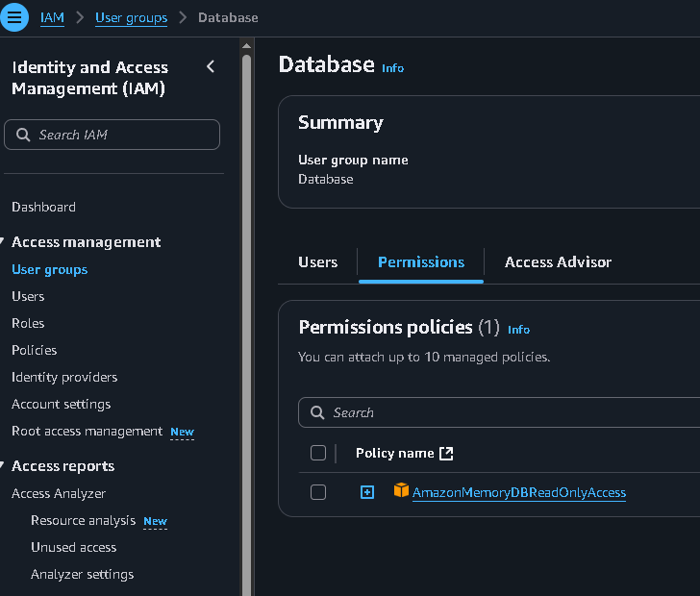The height and width of the screenshot is (596, 700).
Task: Click the policy Search input field
Action: click(x=499, y=412)
